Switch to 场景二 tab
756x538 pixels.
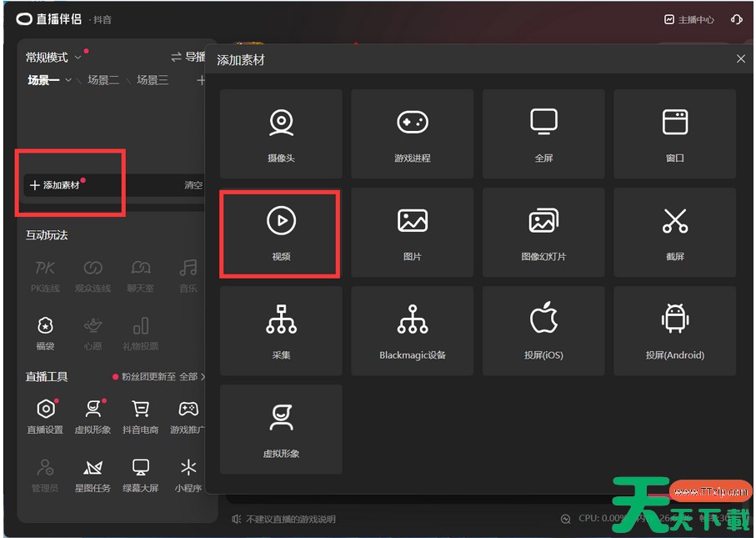tap(103, 80)
